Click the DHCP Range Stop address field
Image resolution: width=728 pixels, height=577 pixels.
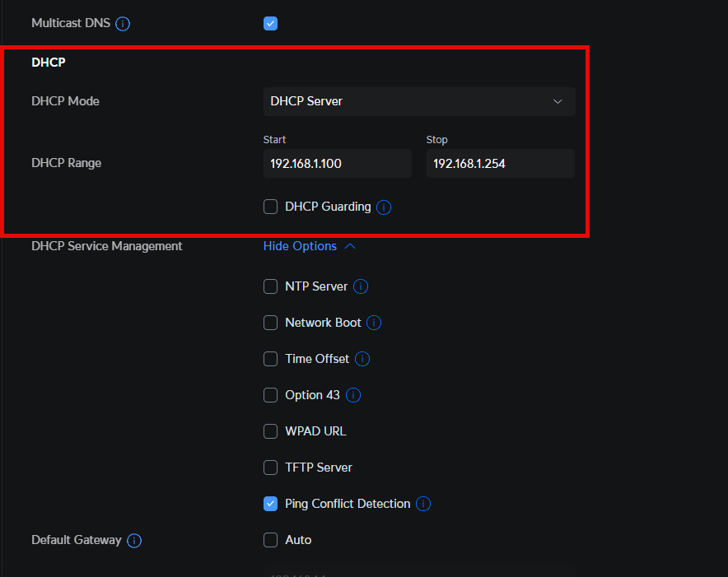click(x=500, y=164)
